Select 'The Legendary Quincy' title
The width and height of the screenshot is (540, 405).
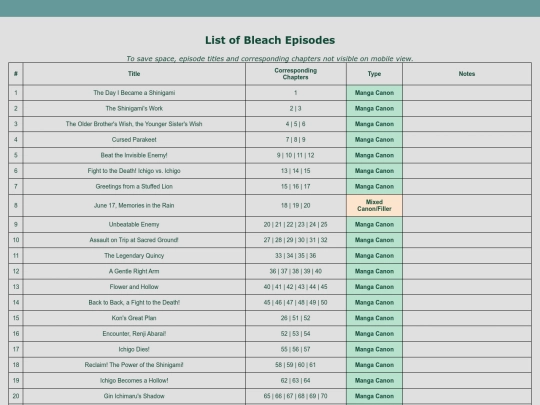click(x=134, y=256)
